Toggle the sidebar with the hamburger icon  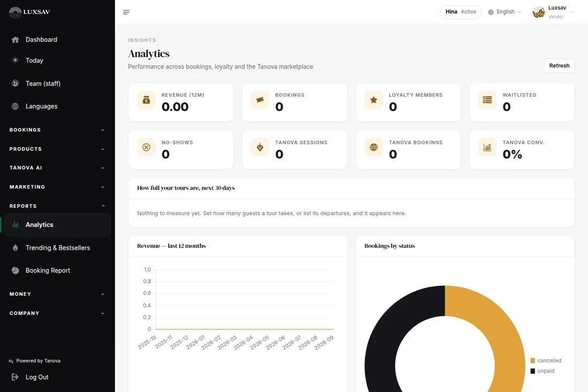click(x=126, y=12)
